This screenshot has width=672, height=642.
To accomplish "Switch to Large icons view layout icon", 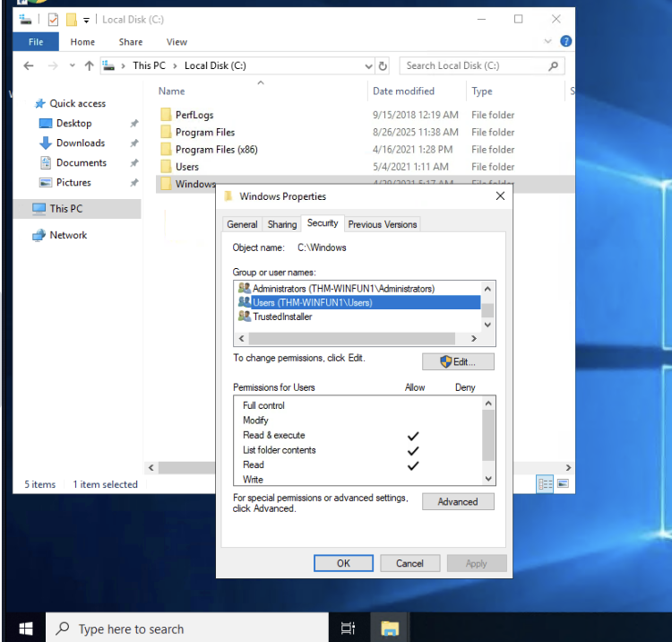I will click(x=563, y=484).
